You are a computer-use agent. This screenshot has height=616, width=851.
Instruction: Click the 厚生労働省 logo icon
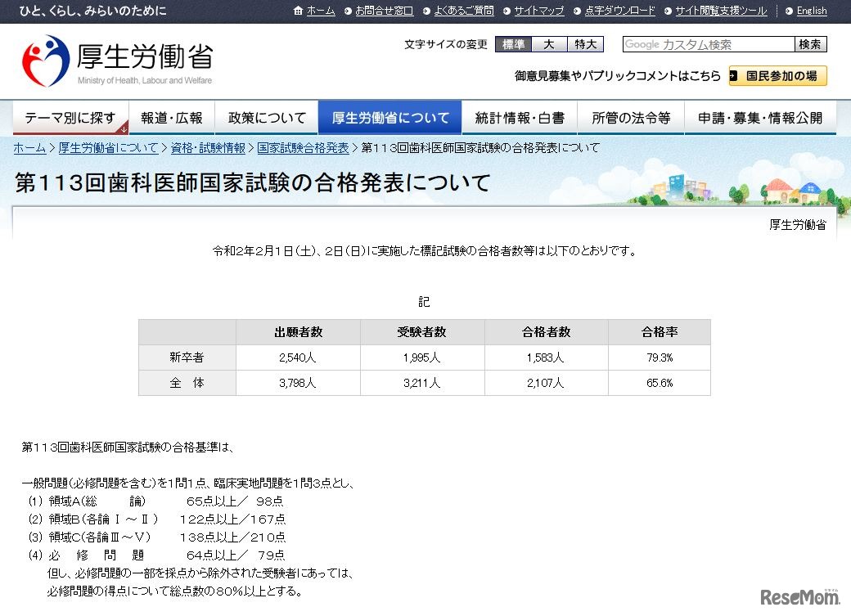tap(45, 57)
